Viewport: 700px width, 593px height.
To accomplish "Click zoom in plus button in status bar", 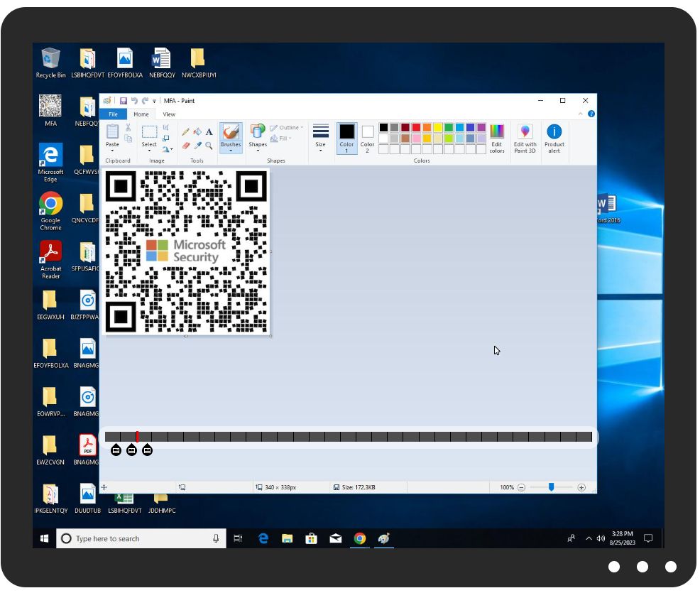I will (x=581, y=488).
